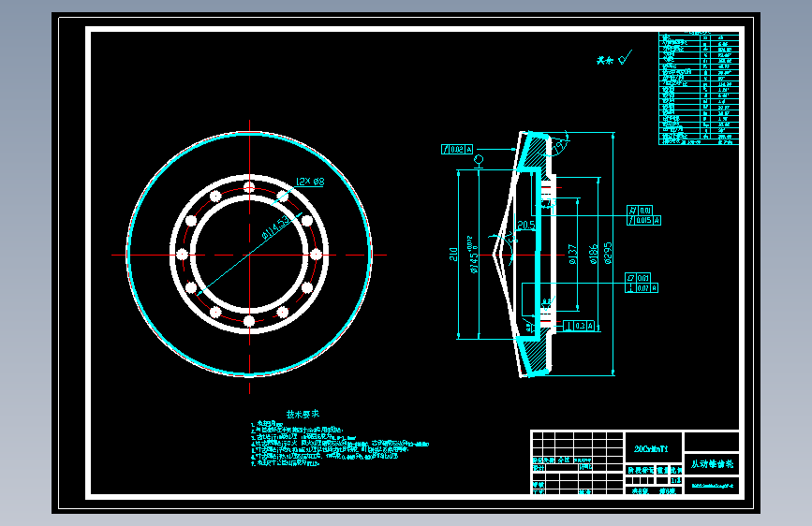Select the '20CrMnTi' material text
This screenshot has width=812, height=526.
651,449
